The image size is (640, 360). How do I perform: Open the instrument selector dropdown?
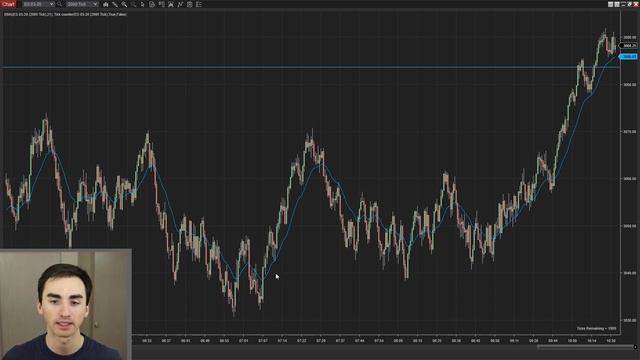(38, 4)
